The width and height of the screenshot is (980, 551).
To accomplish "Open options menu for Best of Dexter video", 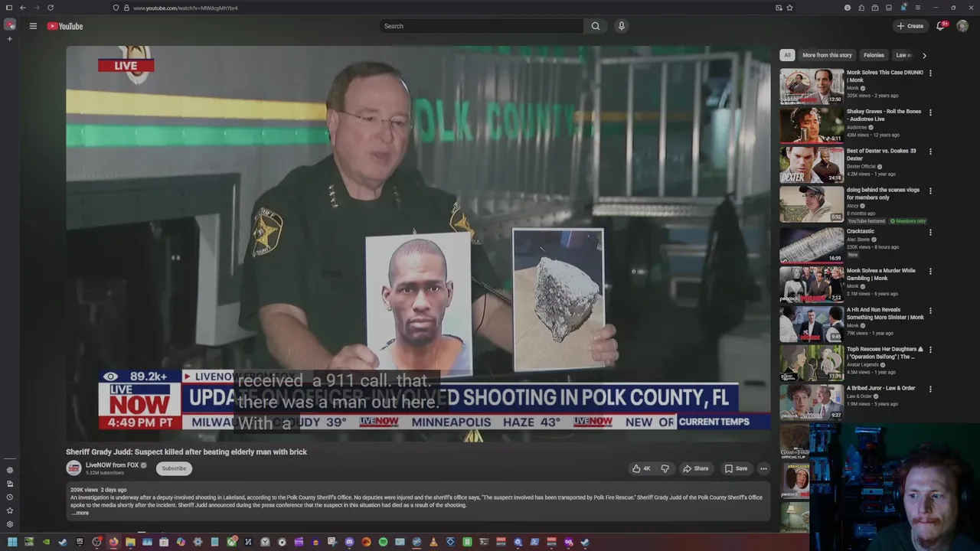I will tap(930, 152).
